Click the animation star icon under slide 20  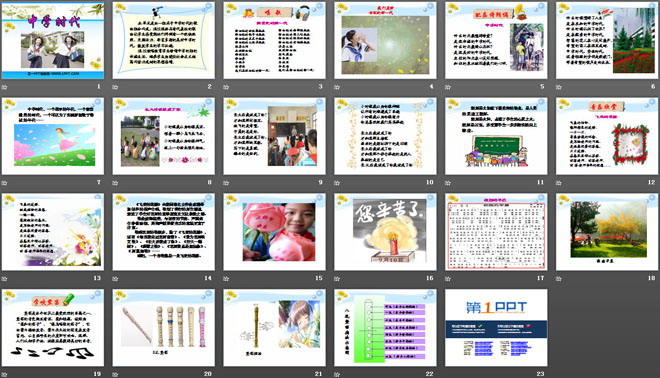pos(115,374)
